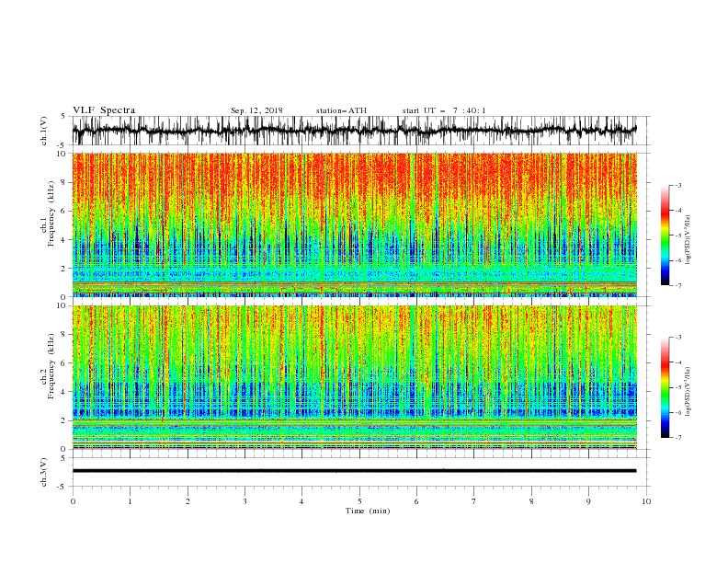
Task: Click the ch.2 colorbar "log(PSD)(V²/Hz)" label
Action: tap(688, 392)
